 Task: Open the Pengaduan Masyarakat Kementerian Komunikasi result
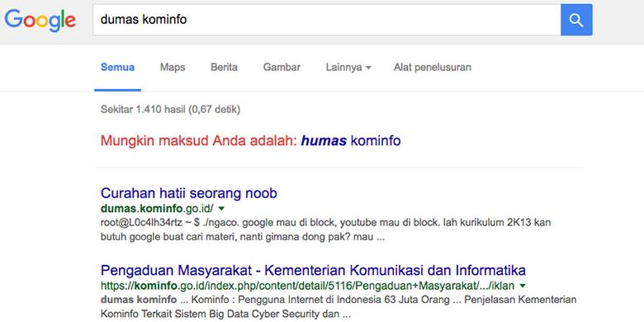click(x=313, y=270)
